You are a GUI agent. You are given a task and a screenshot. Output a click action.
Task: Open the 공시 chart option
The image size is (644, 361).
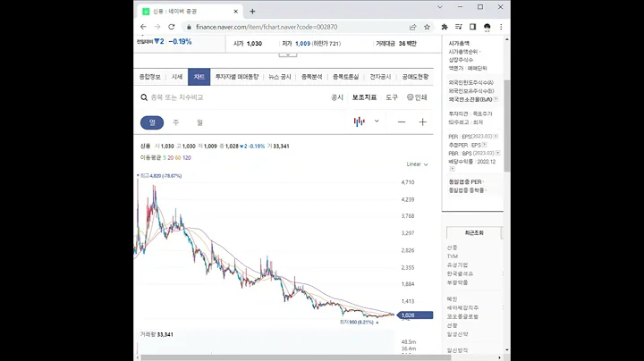337,97
